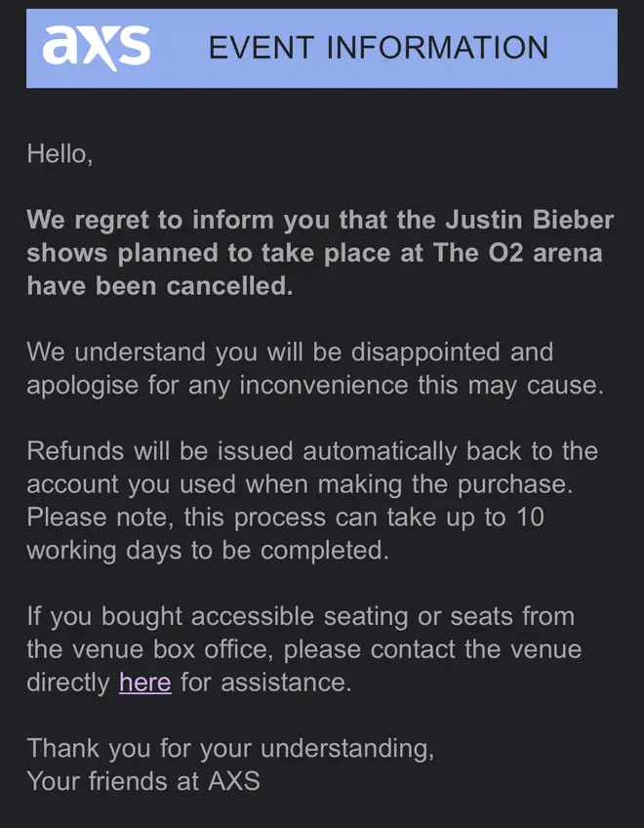
Task: Click the 'have been cancelled.' bold line
Action: tap(160, 286)
